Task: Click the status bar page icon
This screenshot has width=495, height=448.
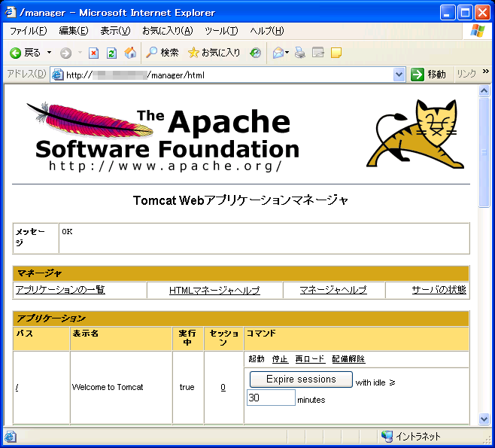Action: 10,436
